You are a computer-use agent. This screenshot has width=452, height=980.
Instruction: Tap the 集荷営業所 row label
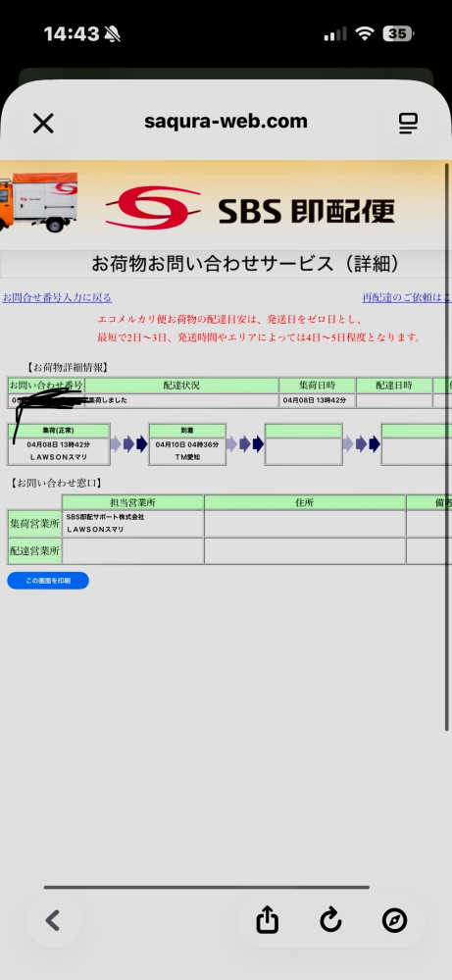[35, 524]
